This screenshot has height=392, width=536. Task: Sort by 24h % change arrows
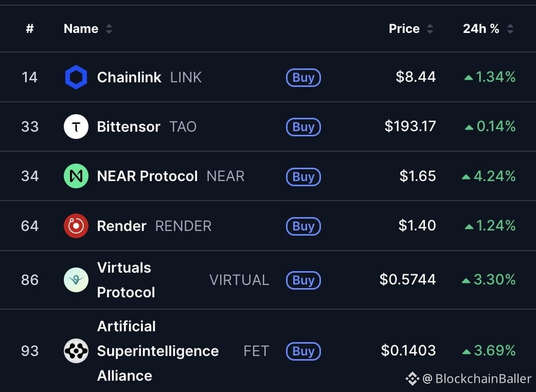(x=510, y=29)
